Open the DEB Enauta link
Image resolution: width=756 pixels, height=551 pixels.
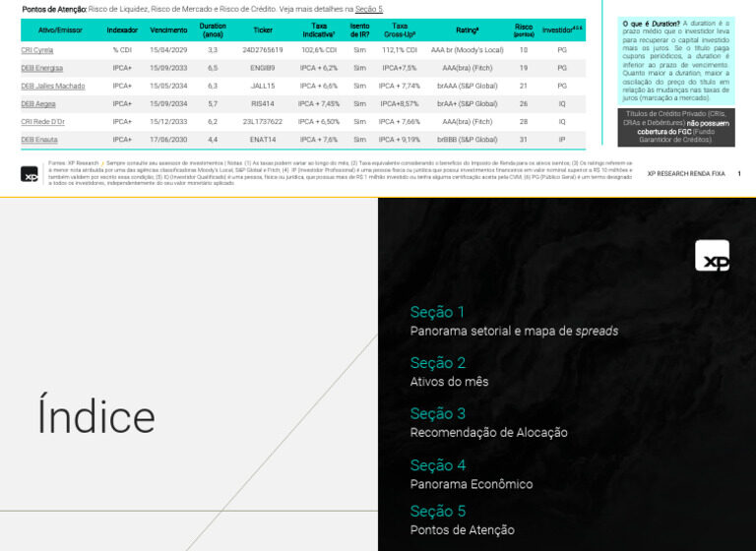[39, 140]
